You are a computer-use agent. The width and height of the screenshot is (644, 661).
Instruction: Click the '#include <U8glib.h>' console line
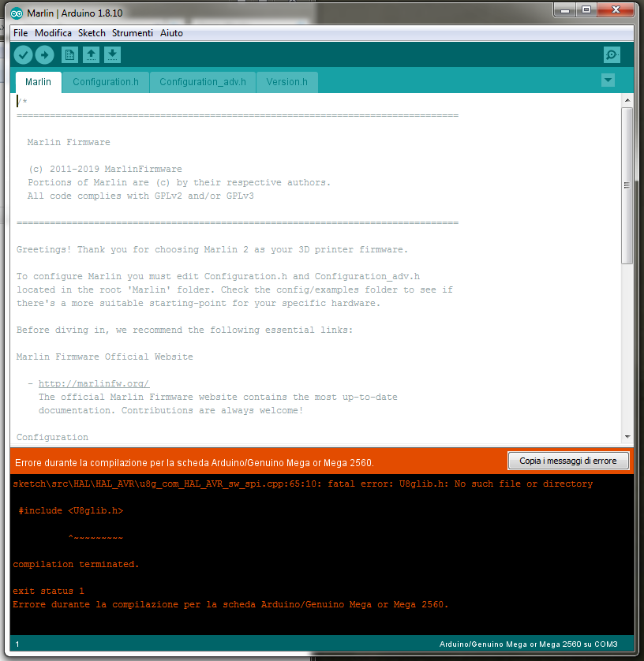71,511
